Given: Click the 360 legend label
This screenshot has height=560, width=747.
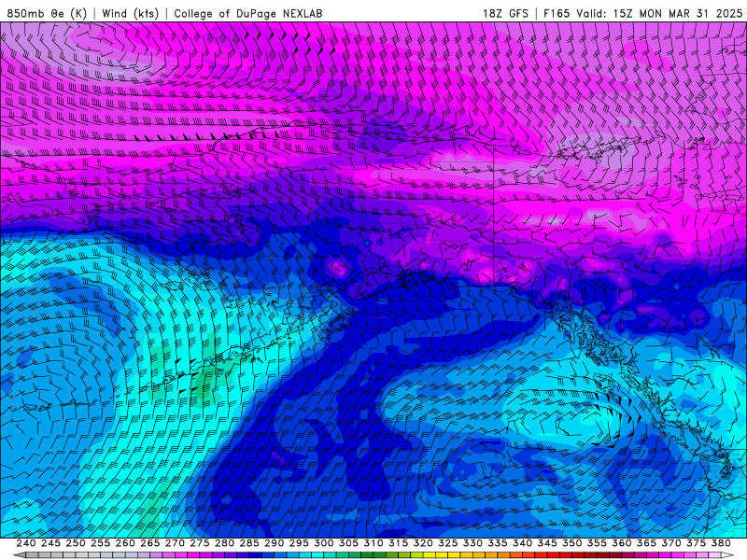Looking at the screenshot, I should 621,543.
